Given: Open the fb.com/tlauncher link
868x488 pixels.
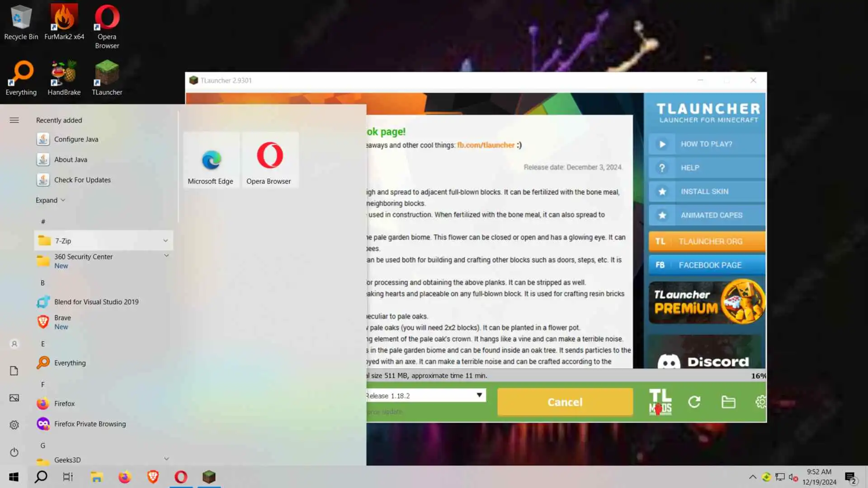Looking at the screenshot, I should pyautogui.click(x=486, y=145).
